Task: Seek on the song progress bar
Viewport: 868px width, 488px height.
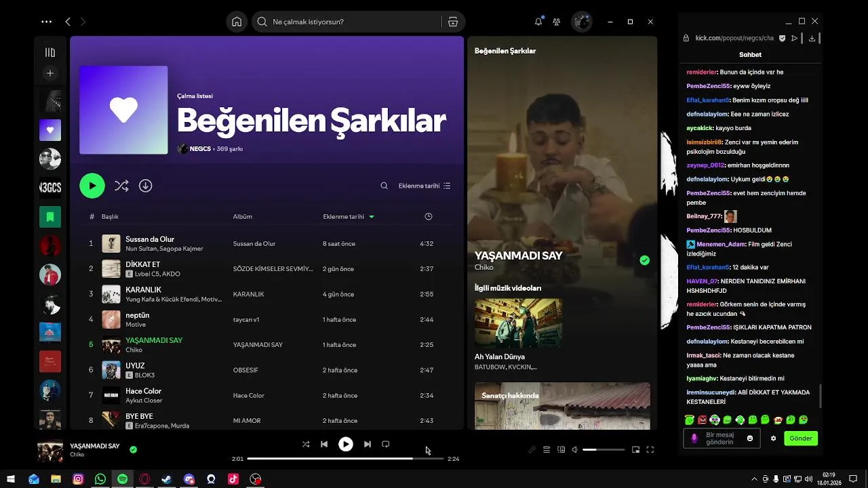Action: point(345,459)
